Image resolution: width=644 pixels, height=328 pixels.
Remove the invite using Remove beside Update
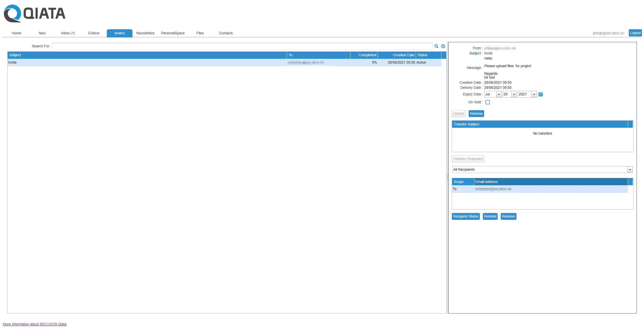coord(476,113)
